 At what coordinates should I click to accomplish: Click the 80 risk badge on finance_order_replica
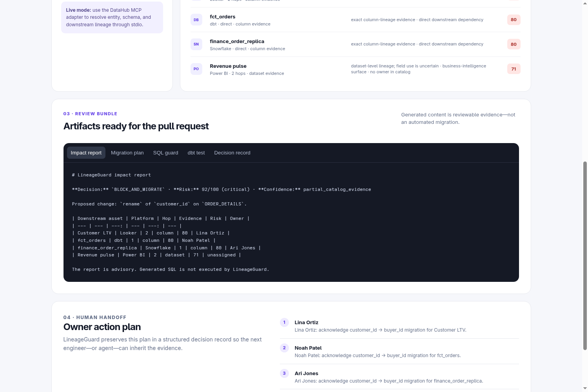pos(514,44)
